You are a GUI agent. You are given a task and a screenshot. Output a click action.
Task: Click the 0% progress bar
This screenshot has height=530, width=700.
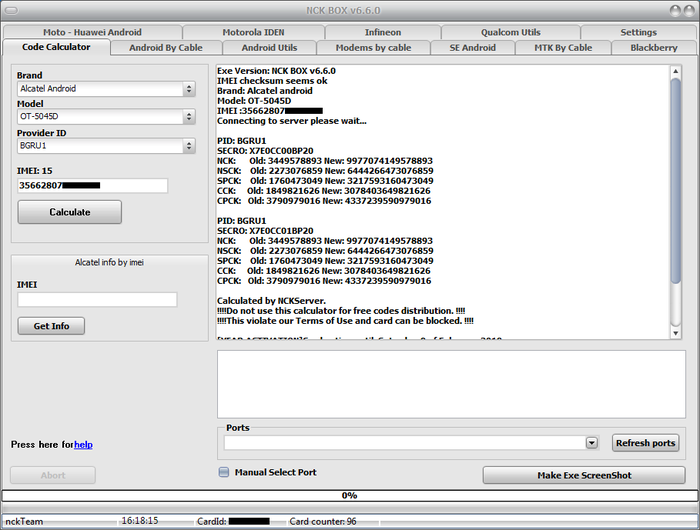click(x=350, y=496)
